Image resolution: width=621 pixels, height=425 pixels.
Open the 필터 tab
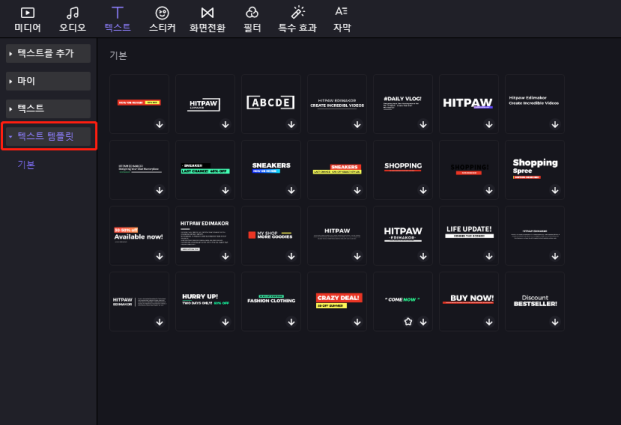click(252, 19)
